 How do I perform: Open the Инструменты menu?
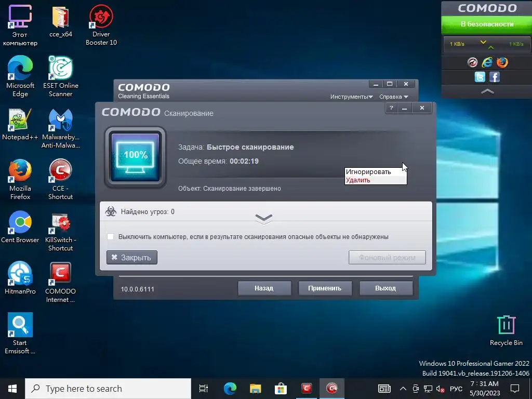click(352, 97)
